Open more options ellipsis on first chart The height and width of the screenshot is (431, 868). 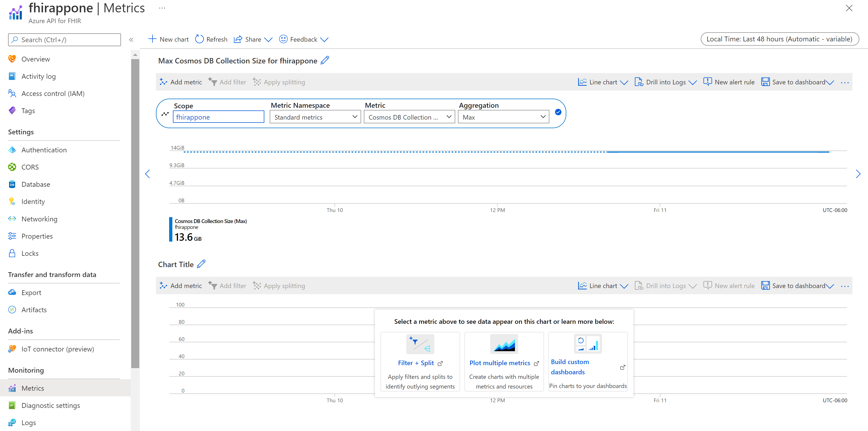[845, 82]
